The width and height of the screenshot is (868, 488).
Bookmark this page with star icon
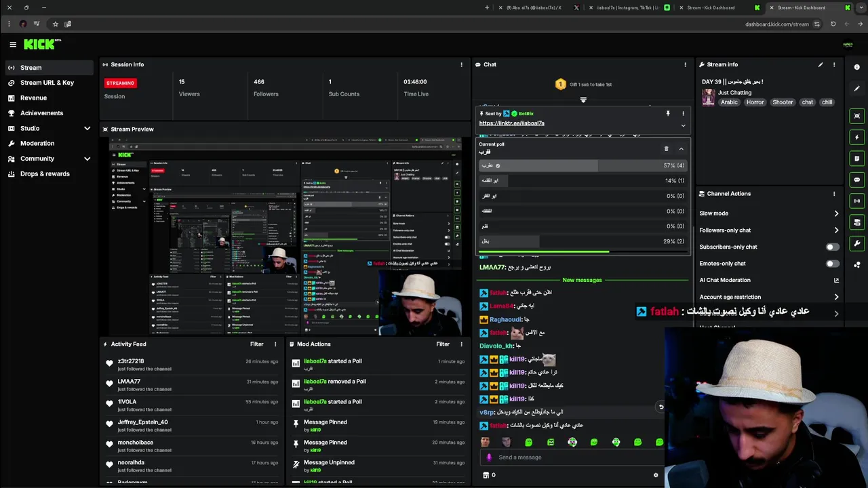pos(55,24)
